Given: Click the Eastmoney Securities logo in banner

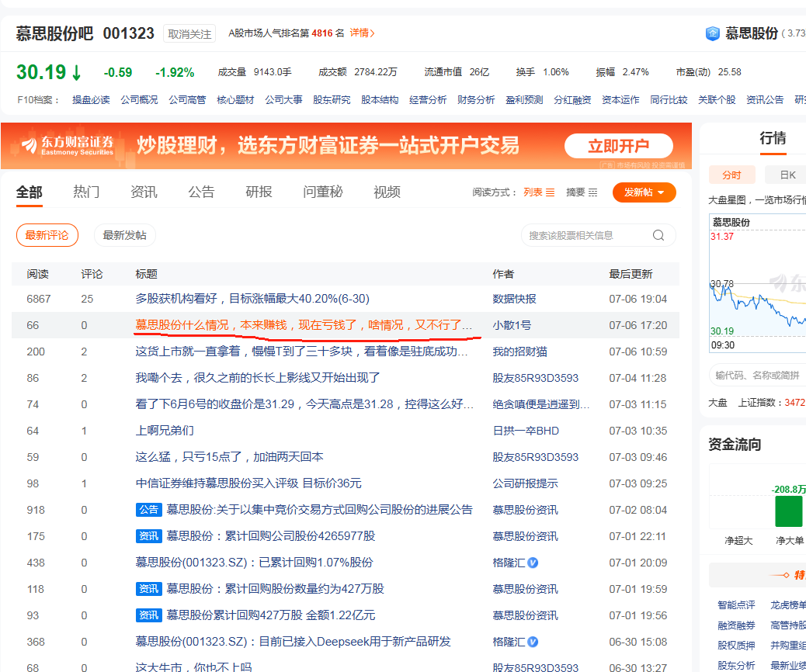Looking at the screenshot, I should point(67,145).
